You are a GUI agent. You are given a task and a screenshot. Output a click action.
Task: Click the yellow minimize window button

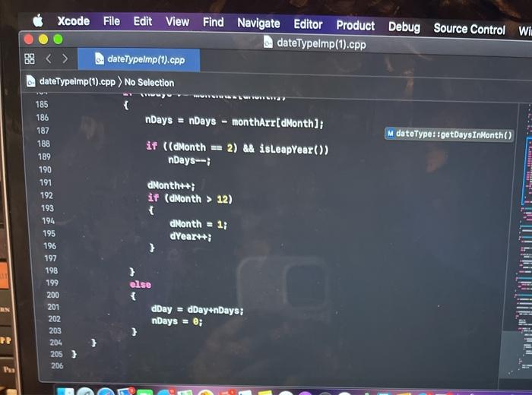pos(43,39)
